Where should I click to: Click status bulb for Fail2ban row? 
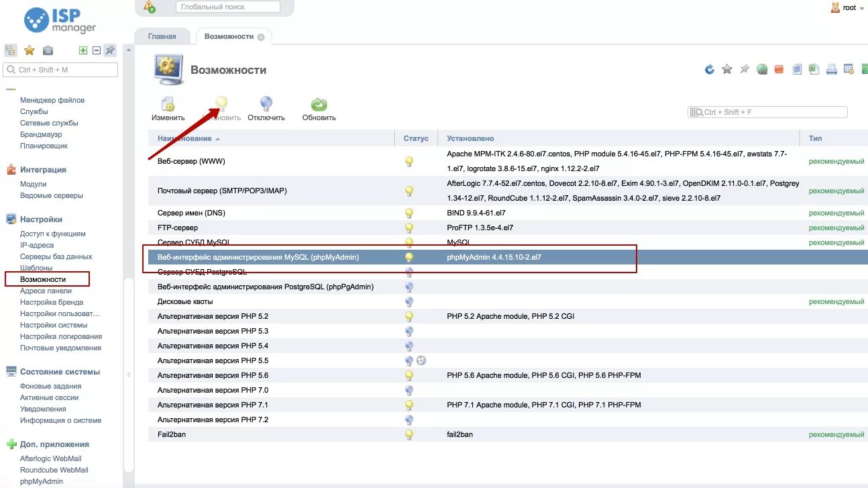(x=409, y=434)
